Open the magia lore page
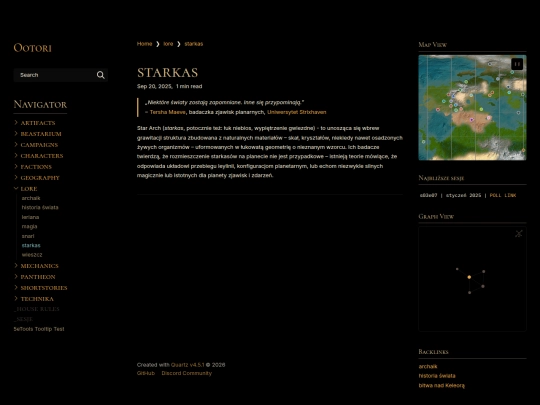 pos(29,227)
